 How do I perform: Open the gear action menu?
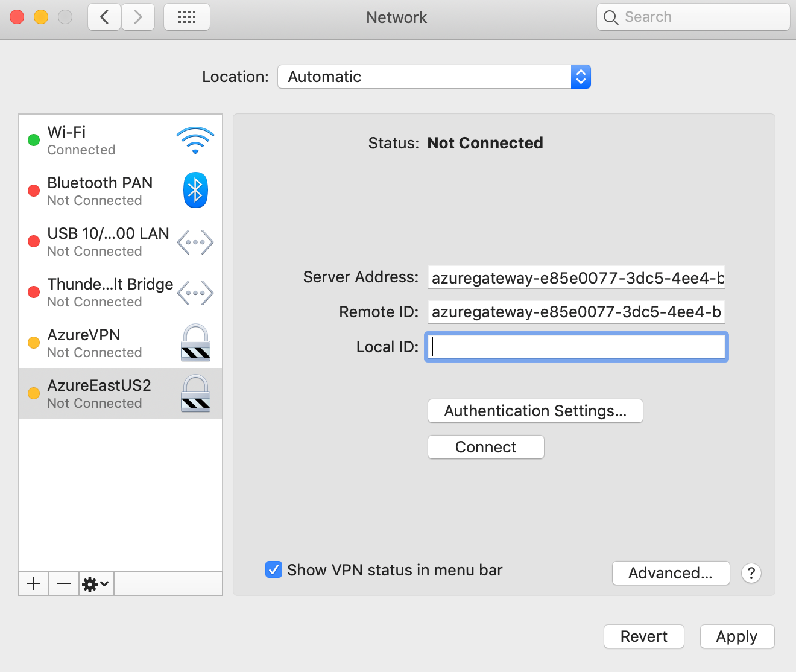click(96, 583)
